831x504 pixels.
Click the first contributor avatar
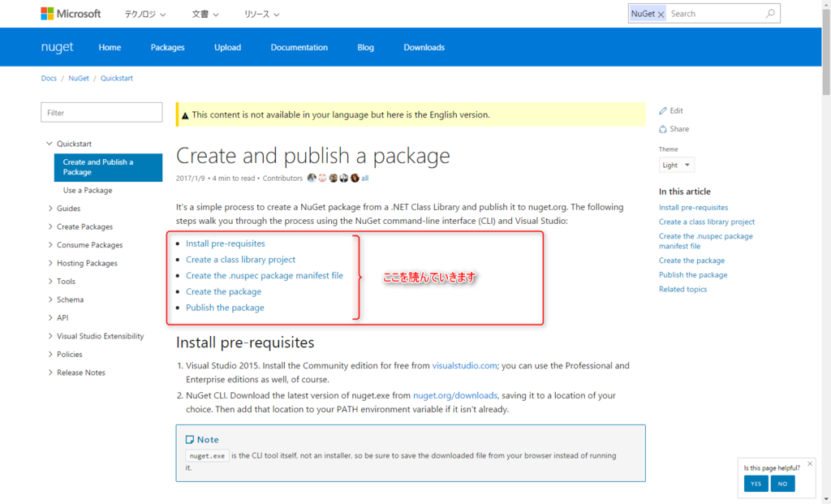pyautogui.click(x=312, y=178)
